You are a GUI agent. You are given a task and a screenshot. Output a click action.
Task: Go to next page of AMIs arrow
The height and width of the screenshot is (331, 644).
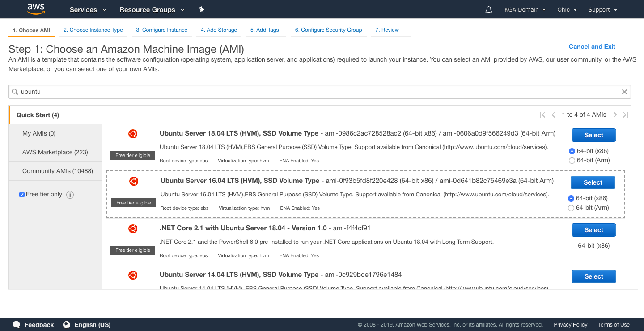coord(615,115)
